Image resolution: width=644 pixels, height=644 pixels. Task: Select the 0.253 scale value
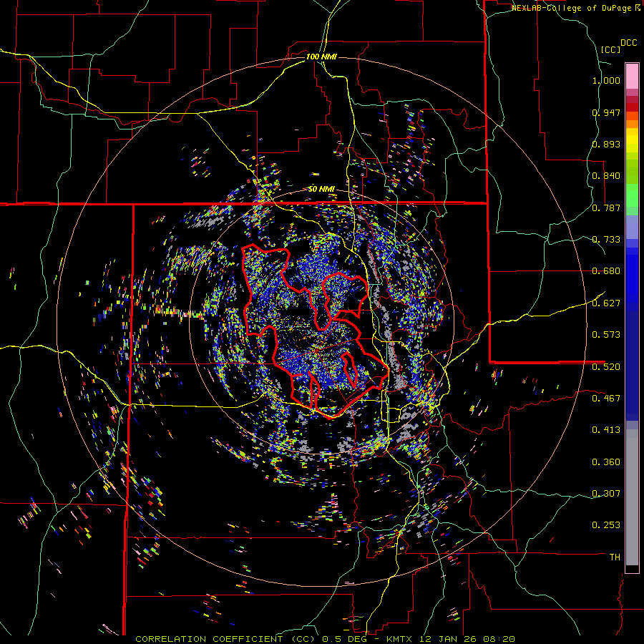pos(606,525)
